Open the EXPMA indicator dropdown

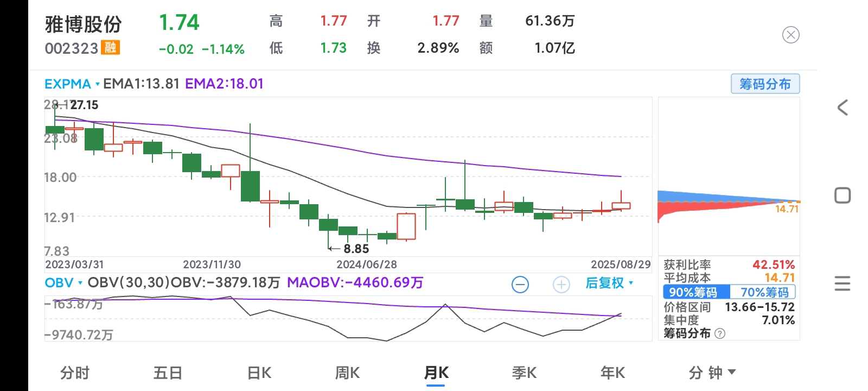pyautogui.click(x=72, y=84)
